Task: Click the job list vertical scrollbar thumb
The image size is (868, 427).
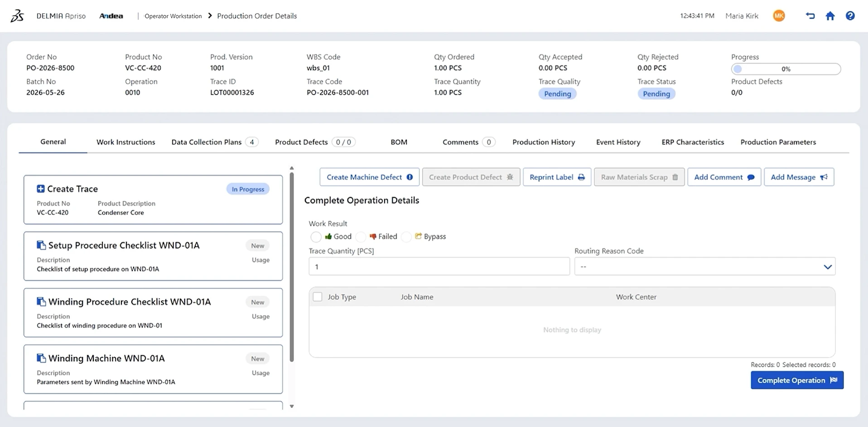Action: coord(292,267)
